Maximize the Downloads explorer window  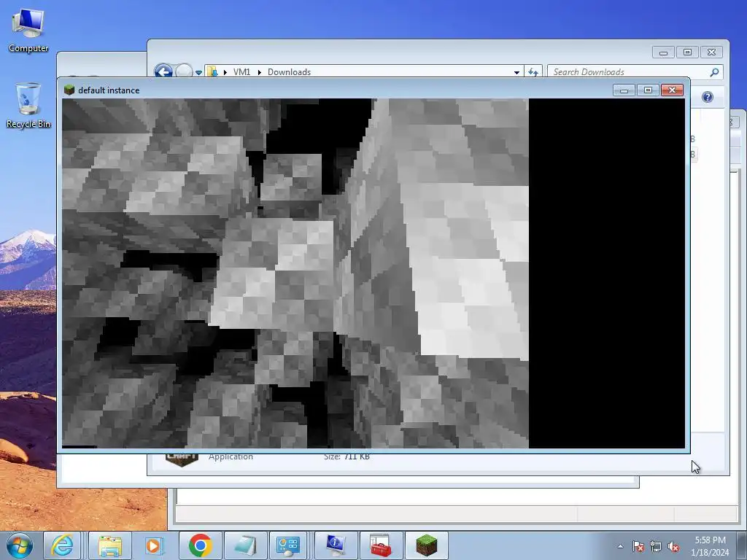click(x=687, y=52)
